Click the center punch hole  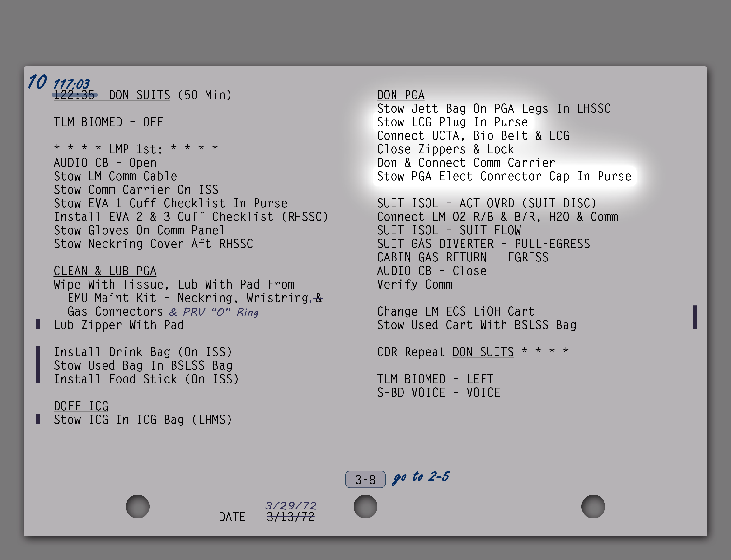click(365, 506)
